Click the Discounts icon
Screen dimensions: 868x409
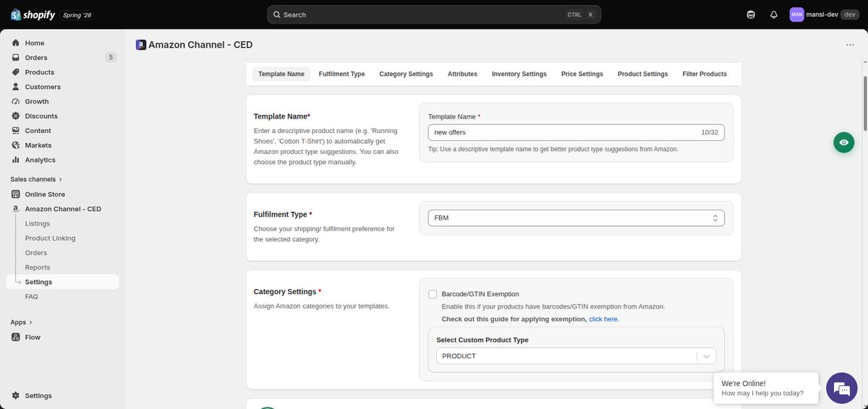(16, 116)
